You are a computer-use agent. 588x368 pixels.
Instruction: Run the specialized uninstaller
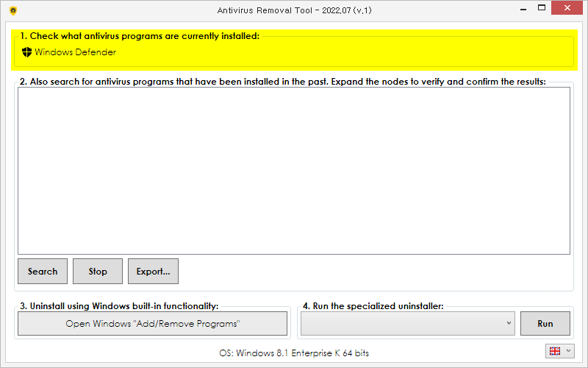[x=545, y=323]
